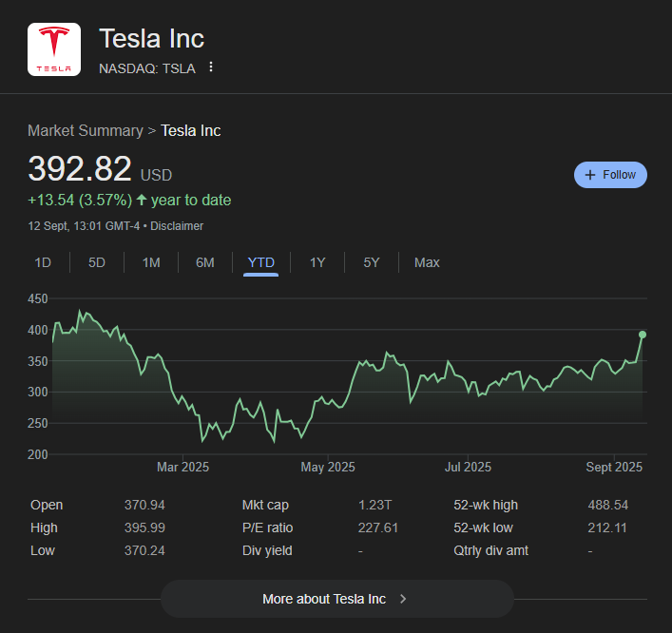Select the 5D time range tab
Viewport: 672px width, 633px height.
(97, 262)
